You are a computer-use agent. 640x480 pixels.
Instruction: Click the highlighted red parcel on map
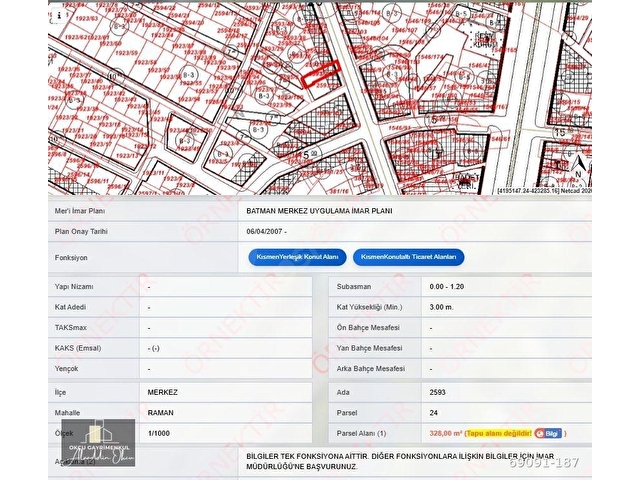[321, 74]
